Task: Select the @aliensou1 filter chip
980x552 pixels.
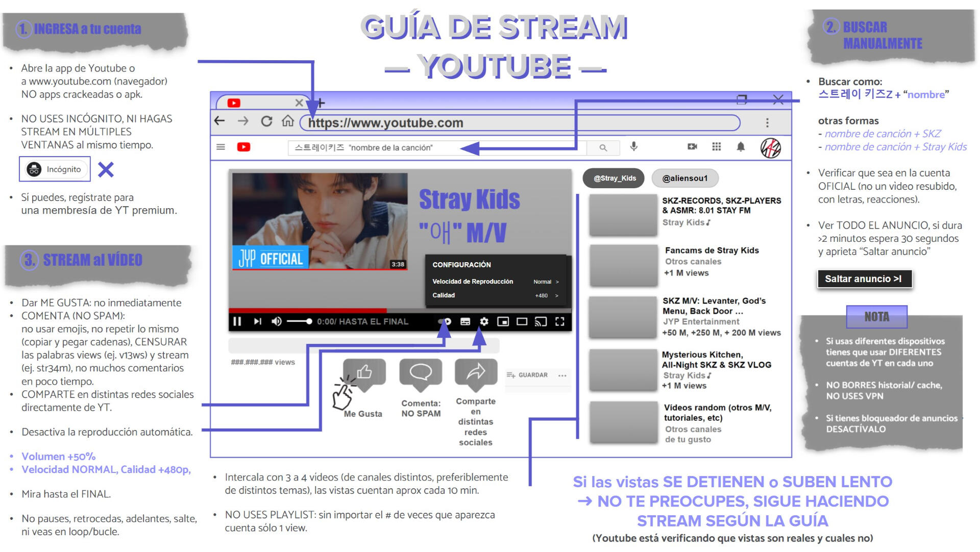Action: [x=684, y=178]
